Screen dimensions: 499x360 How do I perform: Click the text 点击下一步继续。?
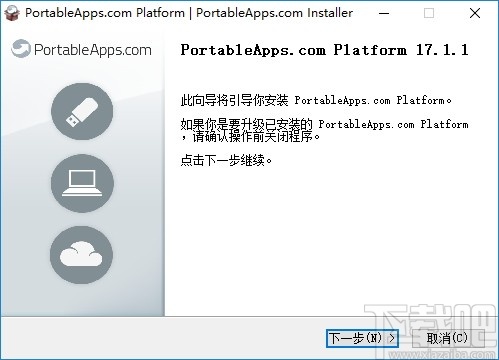[226, 160]
